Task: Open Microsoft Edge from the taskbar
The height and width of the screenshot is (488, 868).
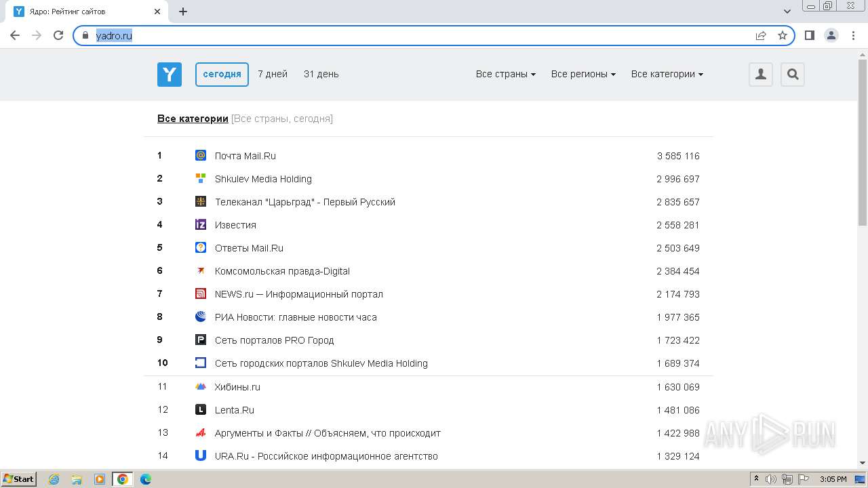Action: click(145, 479)
